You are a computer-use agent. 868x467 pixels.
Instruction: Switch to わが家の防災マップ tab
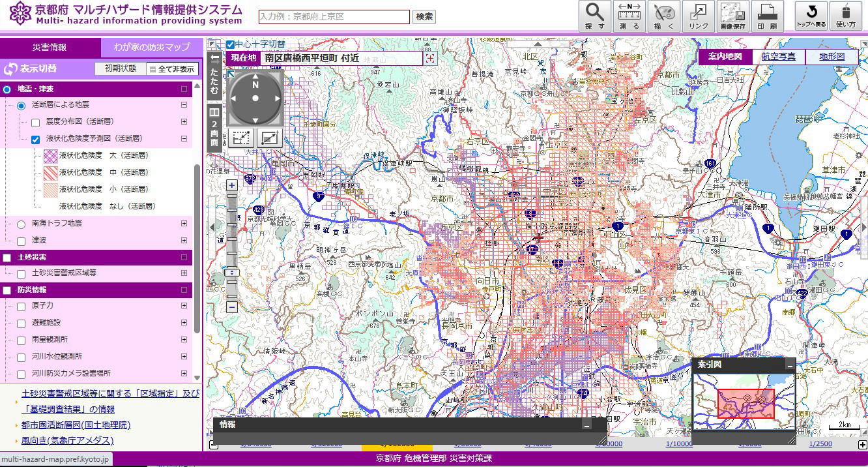pos(151,48)
